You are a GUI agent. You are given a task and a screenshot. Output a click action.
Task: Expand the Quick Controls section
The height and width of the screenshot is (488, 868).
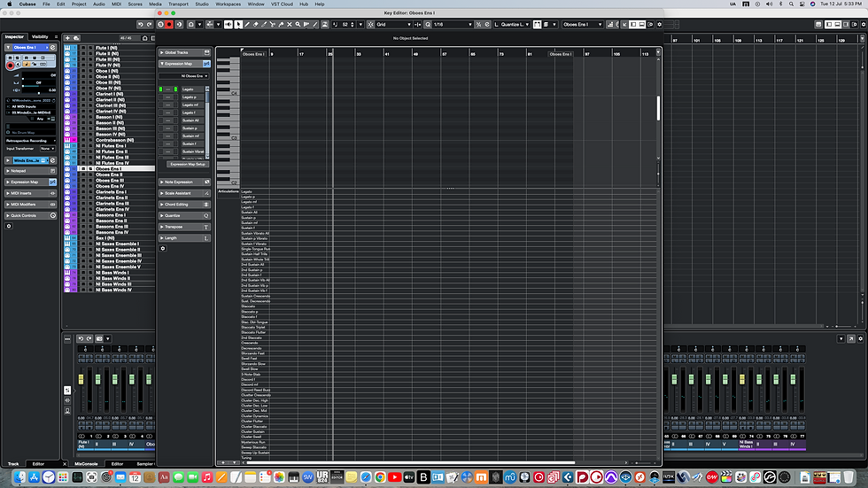[30, 215]
